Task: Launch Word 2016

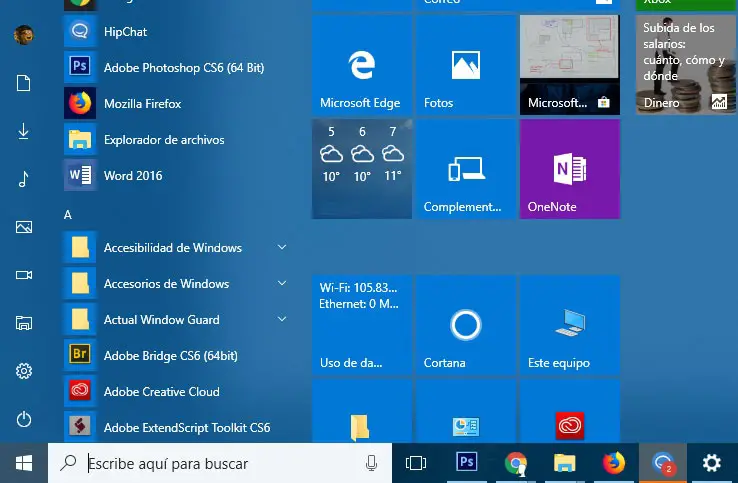Action: pyautogui.click(x=176, y=176)
